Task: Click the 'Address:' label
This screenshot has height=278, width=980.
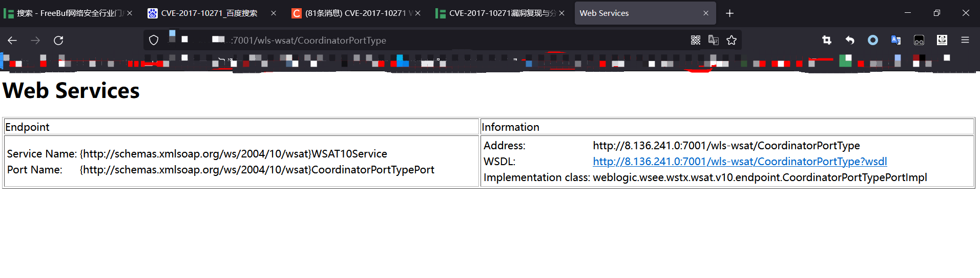Action: pyautogui.click(x=505, y=146)
